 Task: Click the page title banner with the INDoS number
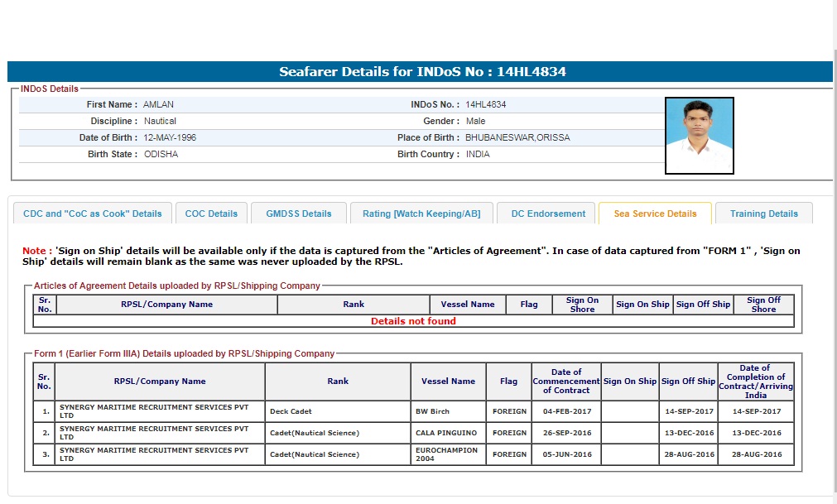pos(421,72)
